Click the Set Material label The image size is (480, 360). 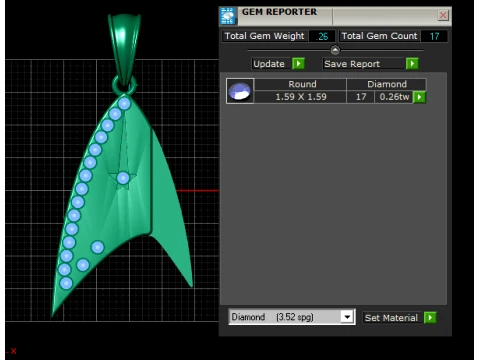(391, 318)
